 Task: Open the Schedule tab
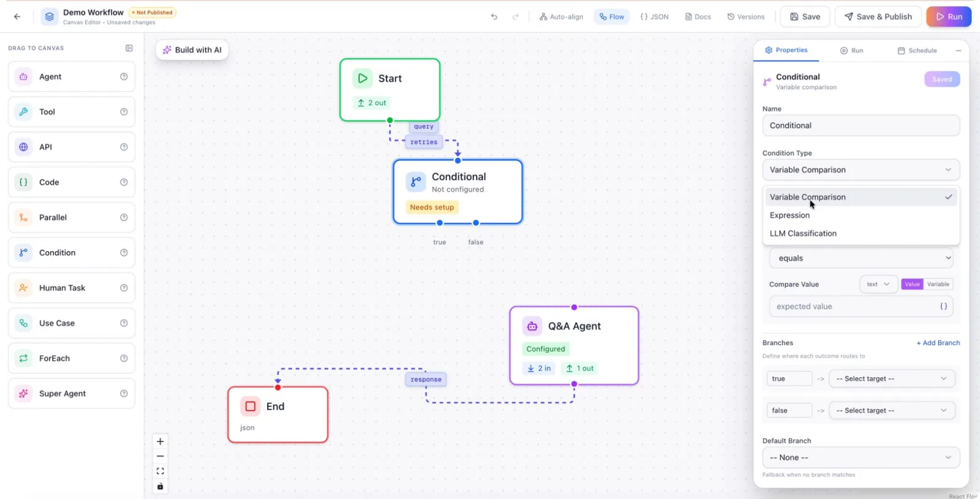point(917,51)
